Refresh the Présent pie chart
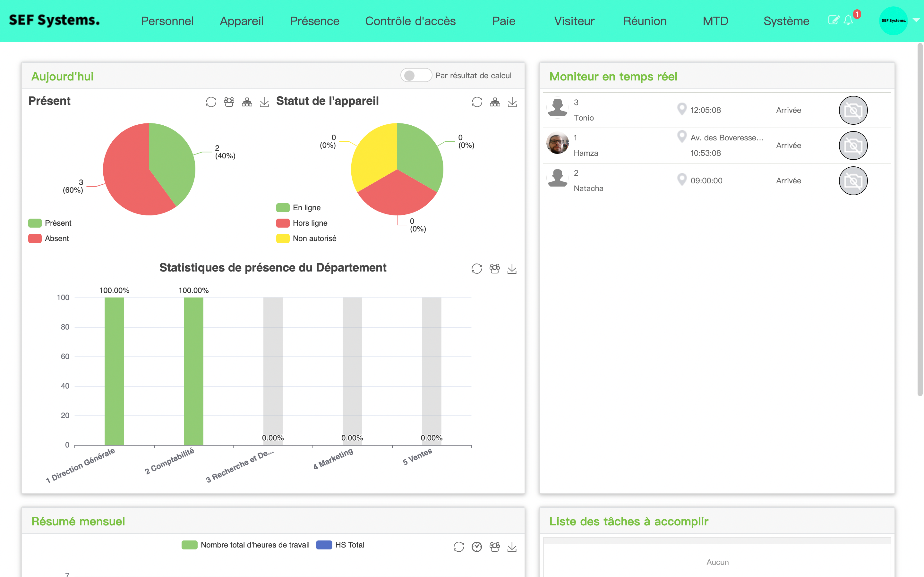Screen dimensions: 924x577 [211, 102]
